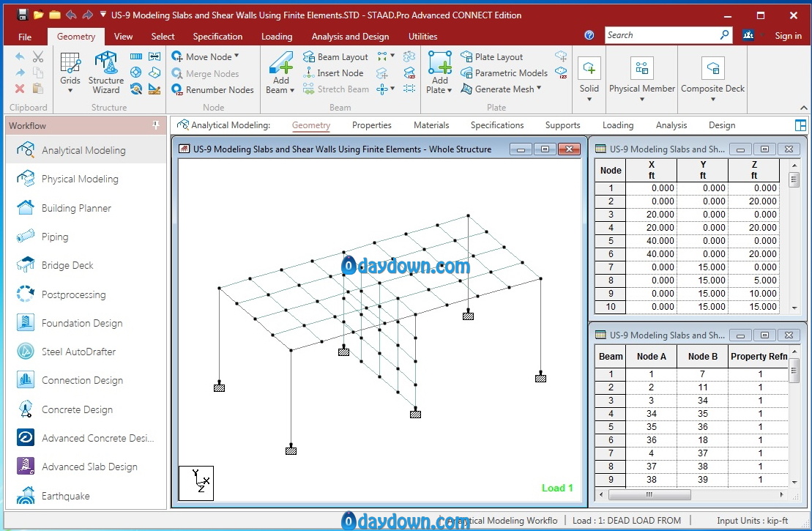Image resolution: width=812 pixels, height=531 pixels.
Task: Click the red Delete X icon
Action: 20,89
